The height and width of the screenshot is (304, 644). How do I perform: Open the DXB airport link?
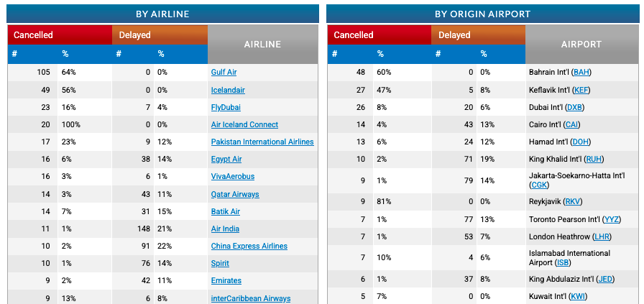coord(575,107)
